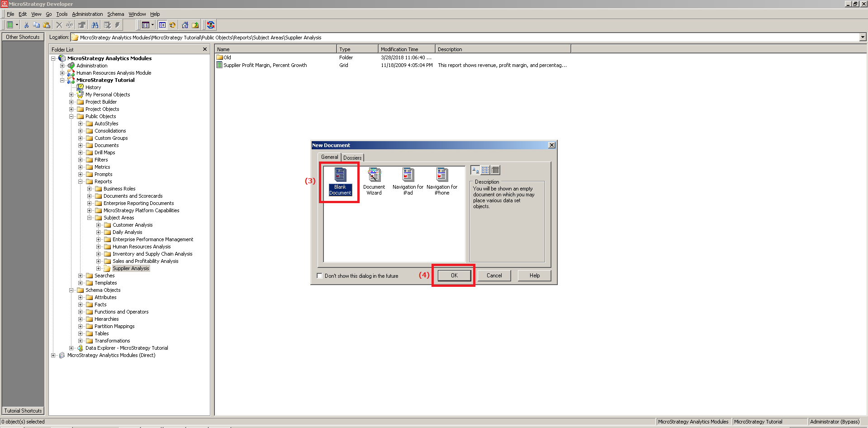Click Cancel in New Document dialog
This screenshot has width=868, height=428.
[x=494, y=276]
